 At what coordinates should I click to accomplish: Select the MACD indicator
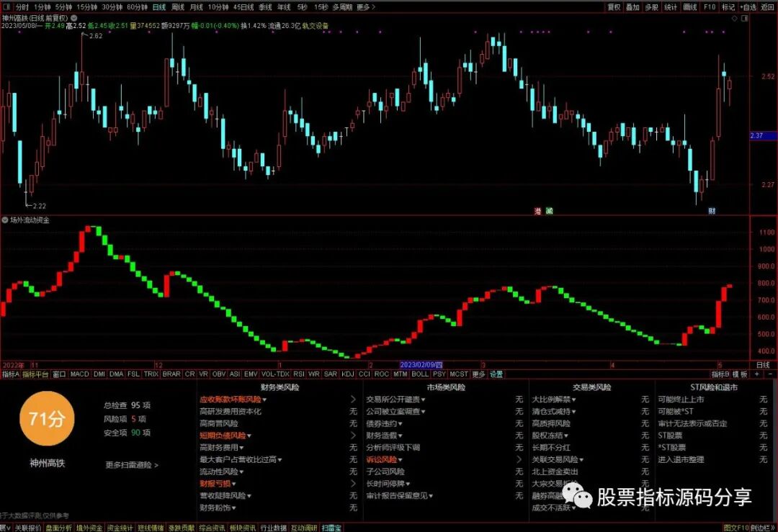(x=79, y=374)
